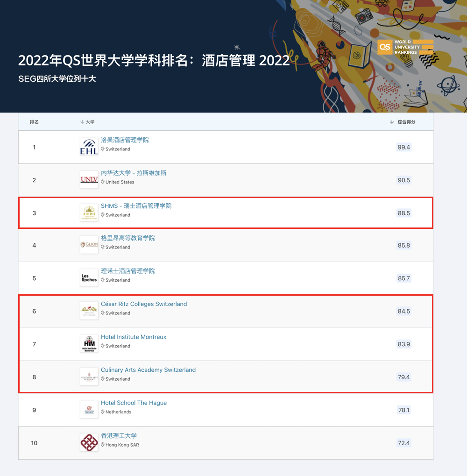Click the 72.4 score value
This screenshot has width=467, height=476.
(x=404, y=443)
